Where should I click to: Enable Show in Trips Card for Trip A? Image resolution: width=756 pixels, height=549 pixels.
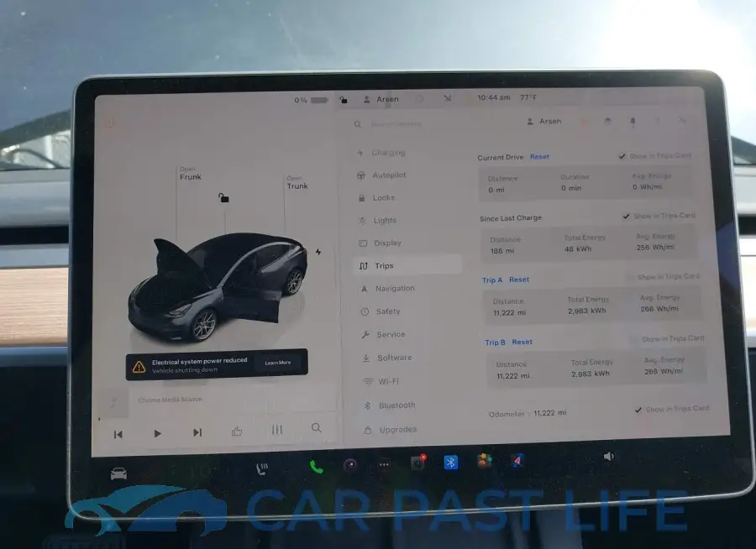pos(663,277)
